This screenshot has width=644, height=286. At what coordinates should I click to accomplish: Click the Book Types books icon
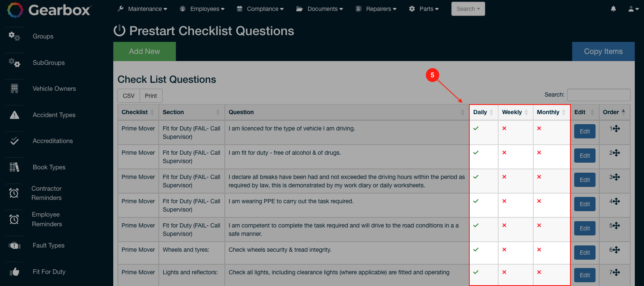tap(15, 167)
